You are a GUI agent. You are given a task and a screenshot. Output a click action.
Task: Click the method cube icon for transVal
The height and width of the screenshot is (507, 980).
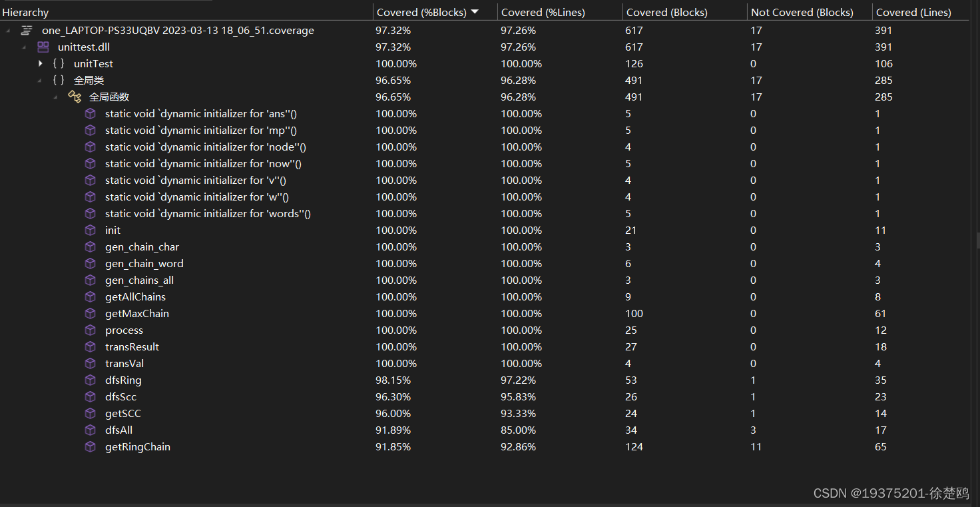click(91, 364)
